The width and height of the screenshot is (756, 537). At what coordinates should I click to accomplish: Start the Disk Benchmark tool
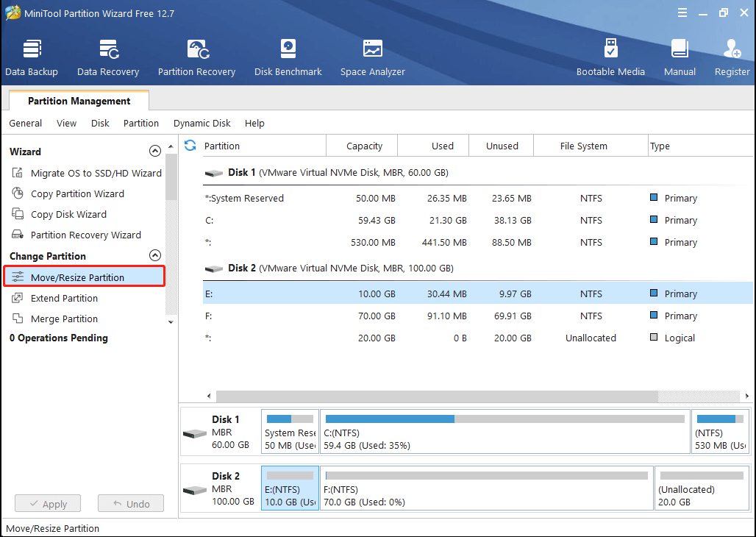pyautogui.click(x=288, y=58)
